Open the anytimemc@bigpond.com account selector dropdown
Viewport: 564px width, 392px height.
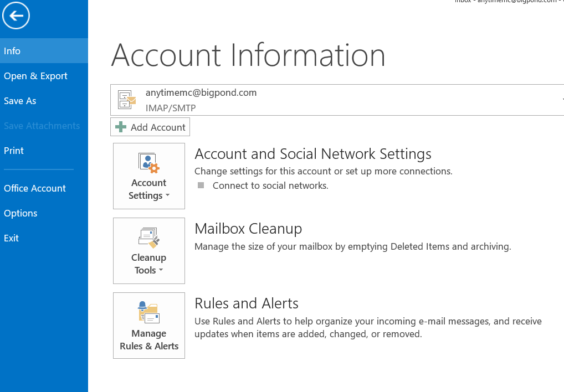click(x=337, y=100)
